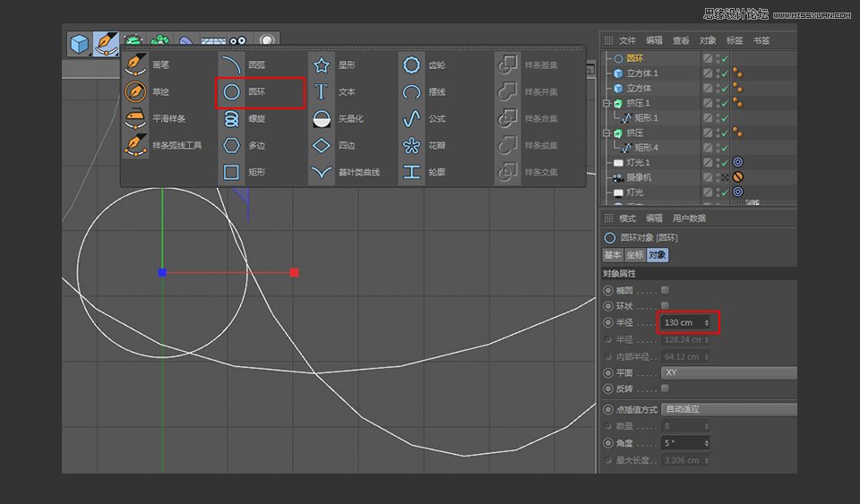Open the 文件 menu in object manager

[627, 40]
